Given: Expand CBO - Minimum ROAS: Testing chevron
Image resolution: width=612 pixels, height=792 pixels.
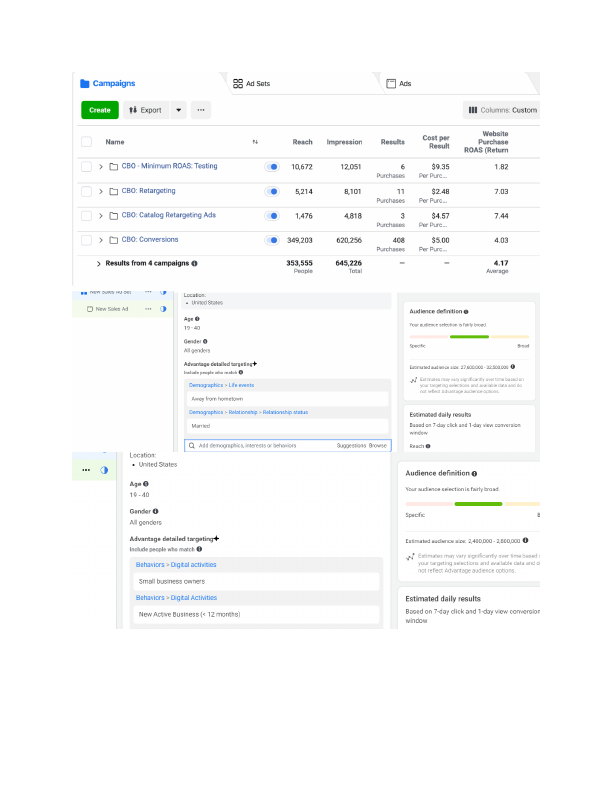Looking at the screenshot, I should [100, 167].
